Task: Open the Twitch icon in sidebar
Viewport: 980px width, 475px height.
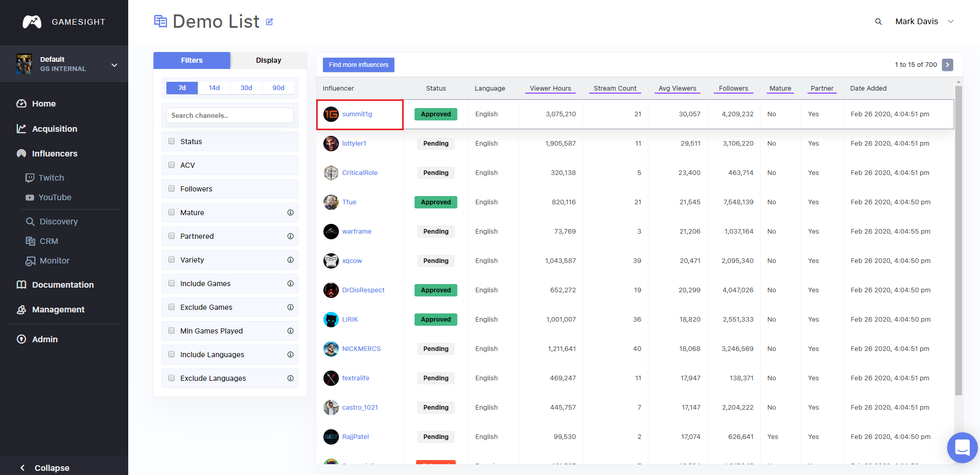Action: [30, 178]
